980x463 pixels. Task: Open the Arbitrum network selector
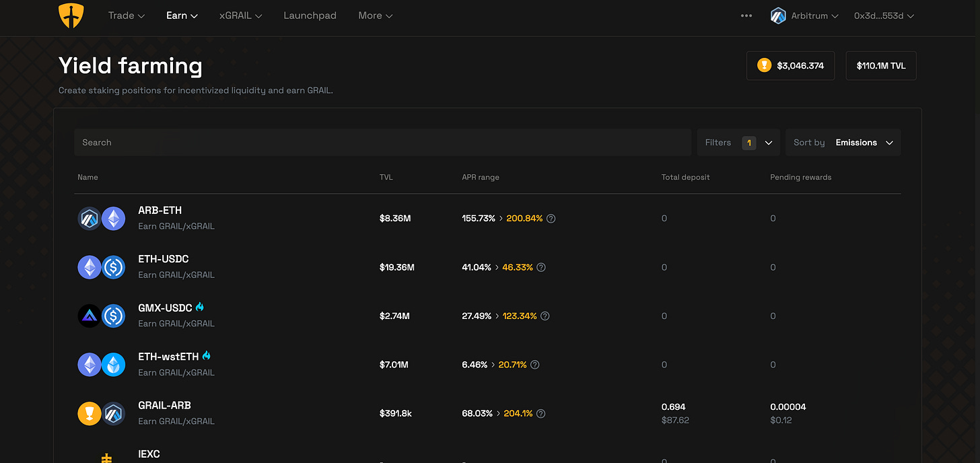point(805,15)
